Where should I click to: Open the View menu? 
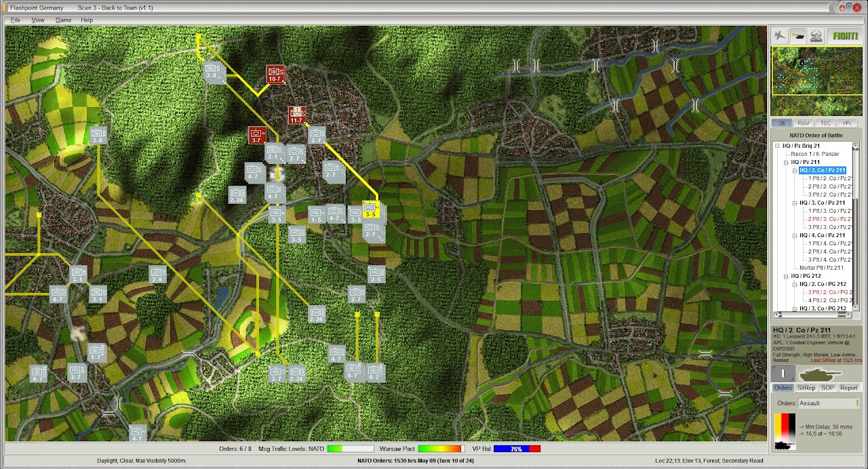(x=38, y=20)
